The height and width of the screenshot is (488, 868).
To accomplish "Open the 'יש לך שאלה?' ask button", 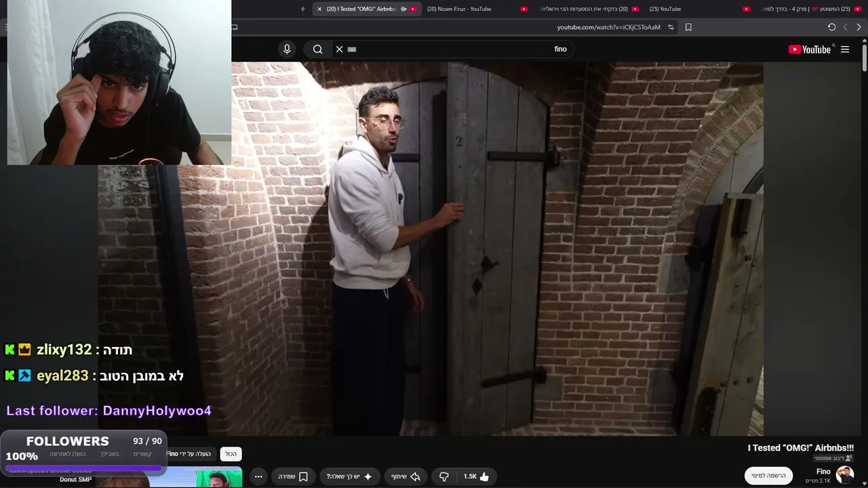I will click(349, 476).
